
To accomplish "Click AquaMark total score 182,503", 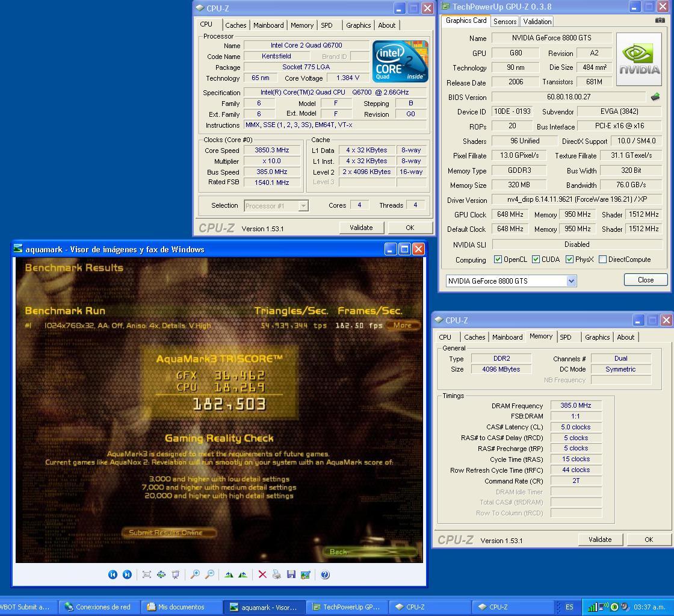I will pyautogui.click(x=229, y=404).
